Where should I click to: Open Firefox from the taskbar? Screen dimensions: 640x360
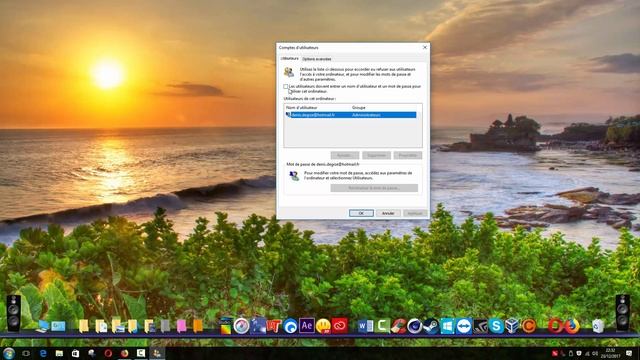pyautogui.click(x=124, y=353)
